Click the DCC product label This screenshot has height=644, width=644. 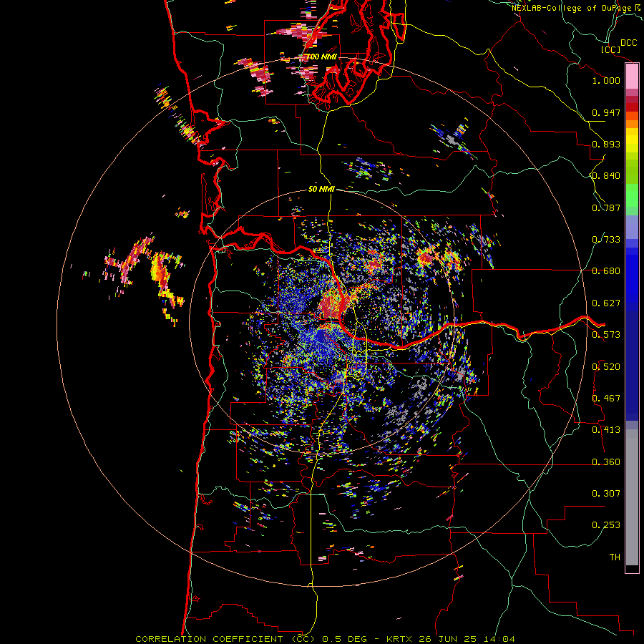point(628,43)
